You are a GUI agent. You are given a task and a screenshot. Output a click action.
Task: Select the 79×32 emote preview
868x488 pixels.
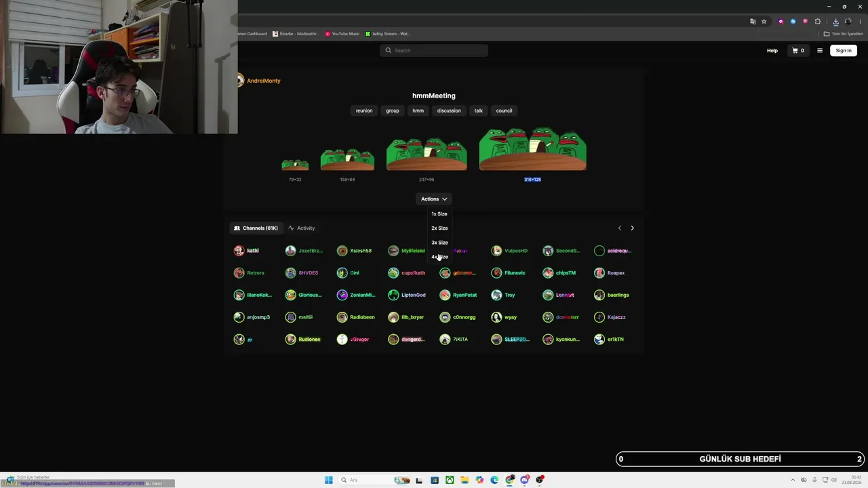point(295,165)
